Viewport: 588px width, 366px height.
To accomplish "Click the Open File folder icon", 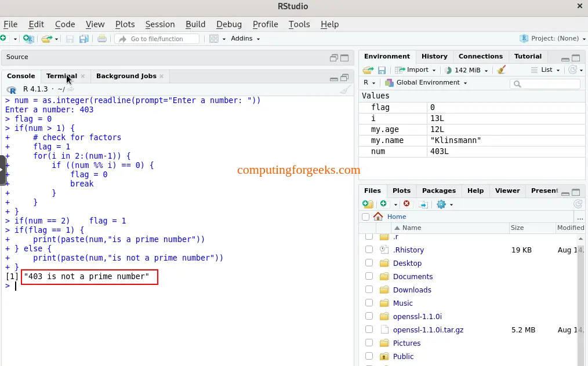I will (47, 39).
